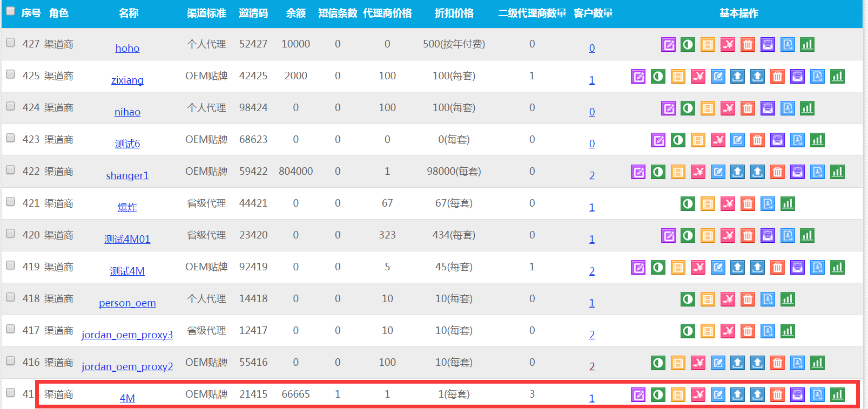Delete zixiang using the red trash icon
Viewport: 868px width, 409px height.
pos(777,77)
